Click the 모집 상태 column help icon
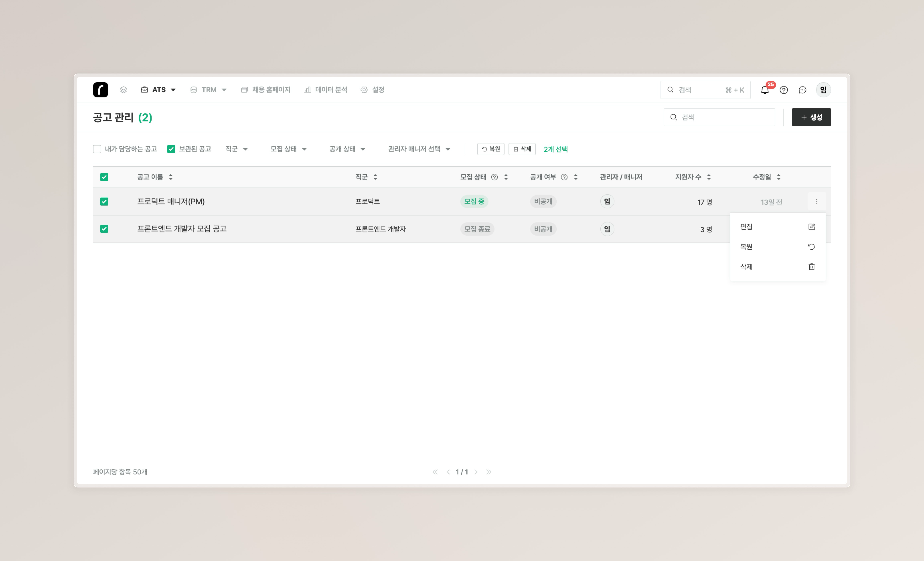Viewport: 924px width, 561px height. (495, 177)
